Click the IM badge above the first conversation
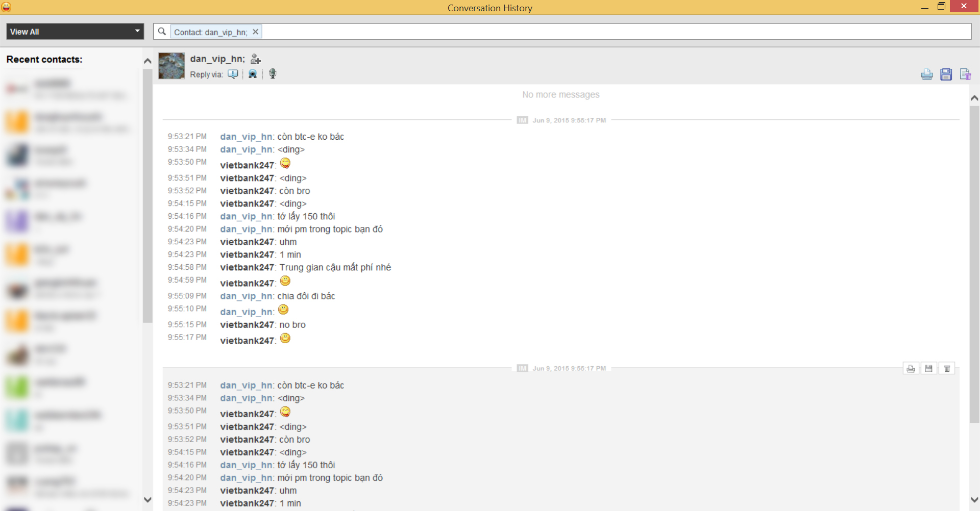 click(522, 120)
